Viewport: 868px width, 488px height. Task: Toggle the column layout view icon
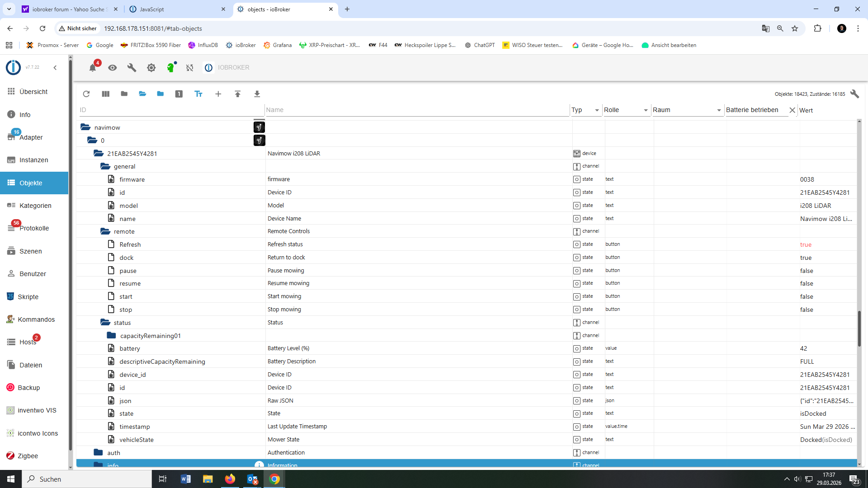coord(105,94)
